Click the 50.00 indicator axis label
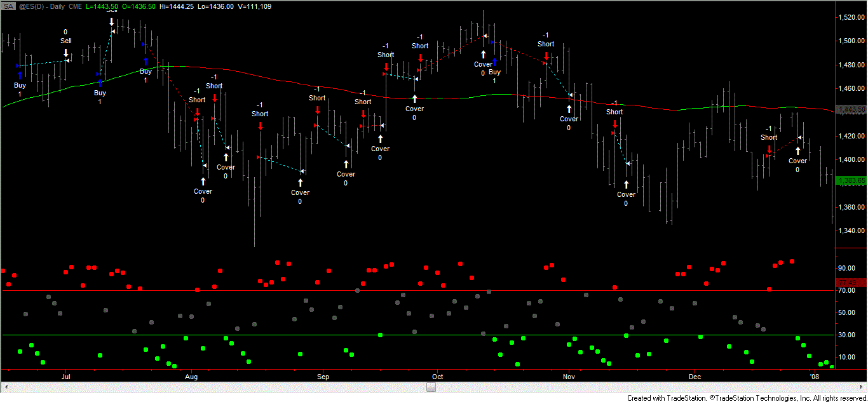This screenshot has width=868, height=402. pyautogui.click(x=846, y=313)
